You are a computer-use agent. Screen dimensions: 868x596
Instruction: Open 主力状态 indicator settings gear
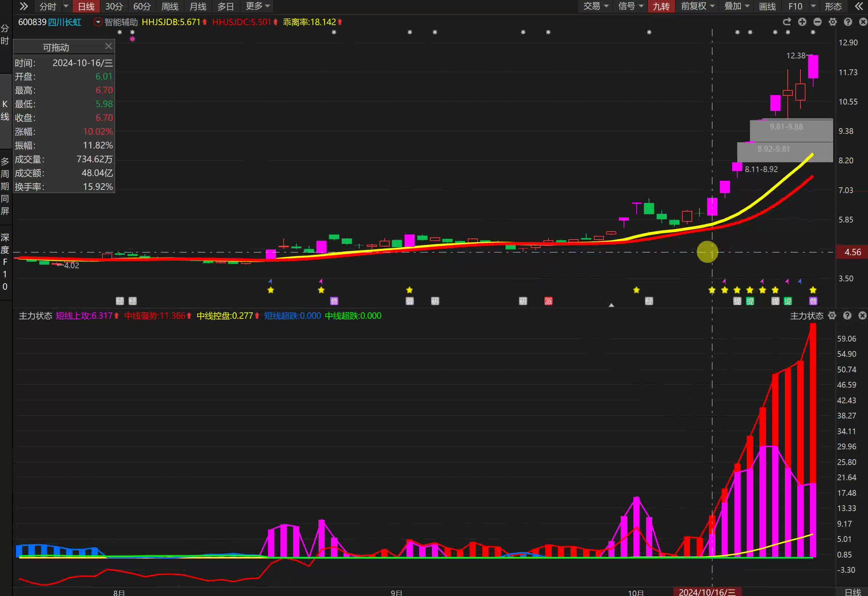click(x=832, y=316)
